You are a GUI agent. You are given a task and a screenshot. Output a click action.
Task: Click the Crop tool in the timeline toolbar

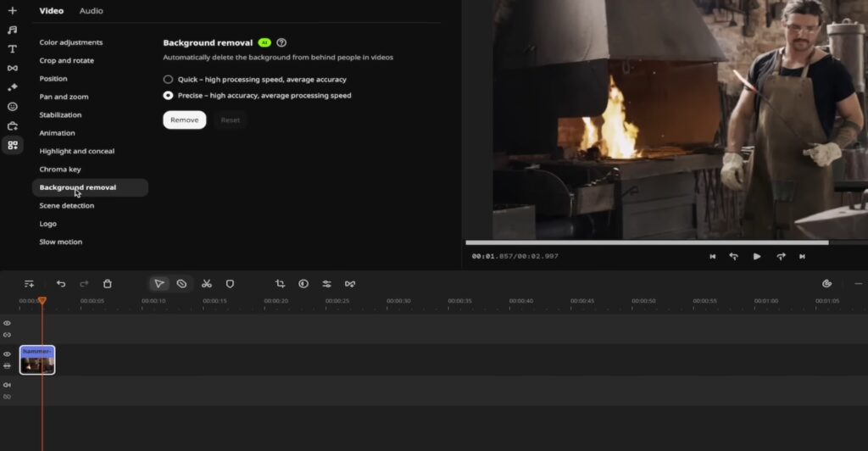click(x=280, y=284)
